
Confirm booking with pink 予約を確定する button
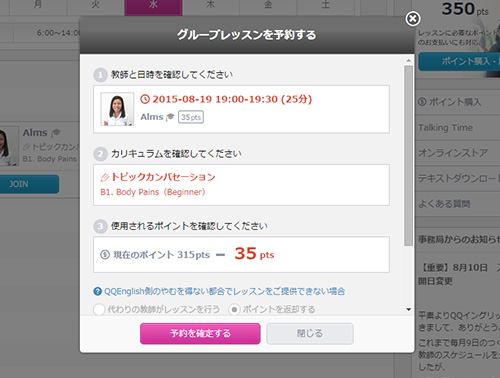coord(200,333)
